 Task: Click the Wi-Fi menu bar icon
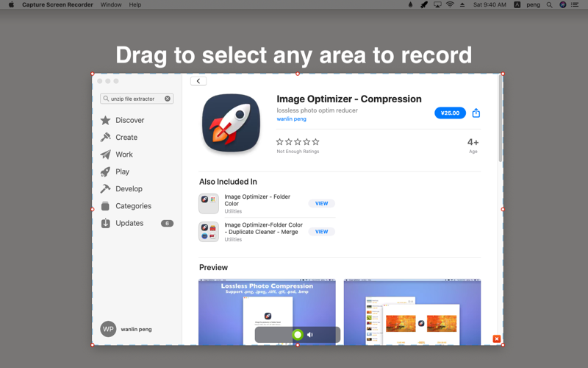coord(450,4)
